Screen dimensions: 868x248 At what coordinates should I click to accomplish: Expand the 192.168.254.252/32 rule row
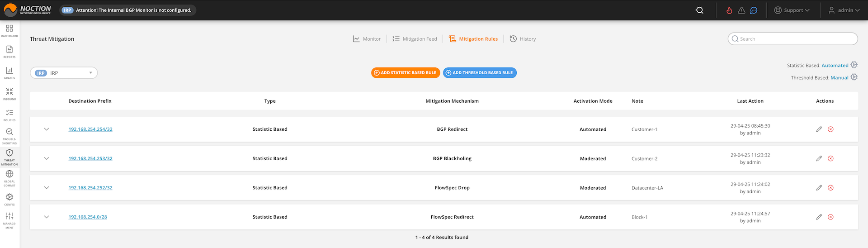(47, 188)
